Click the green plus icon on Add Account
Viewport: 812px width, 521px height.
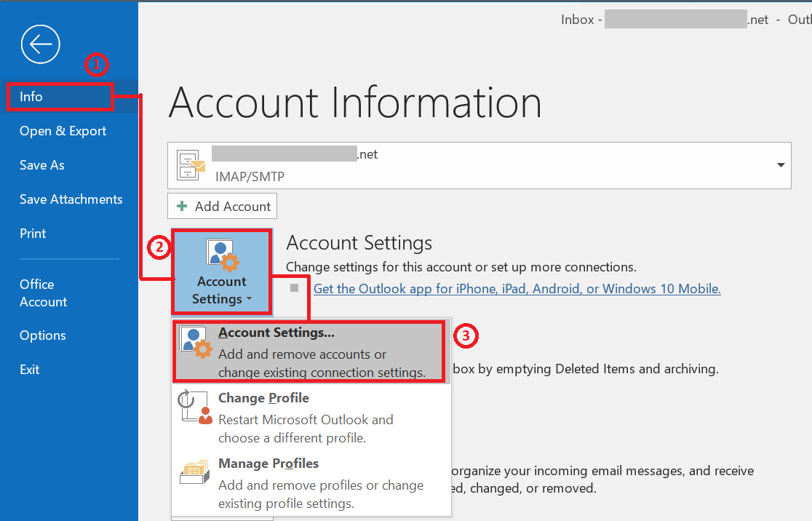pyautogui.click(x=181, y=206)
